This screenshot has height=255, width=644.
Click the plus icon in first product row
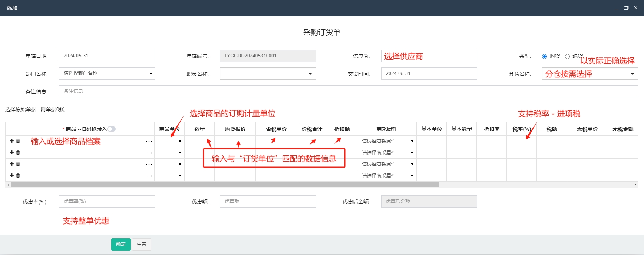12,141
